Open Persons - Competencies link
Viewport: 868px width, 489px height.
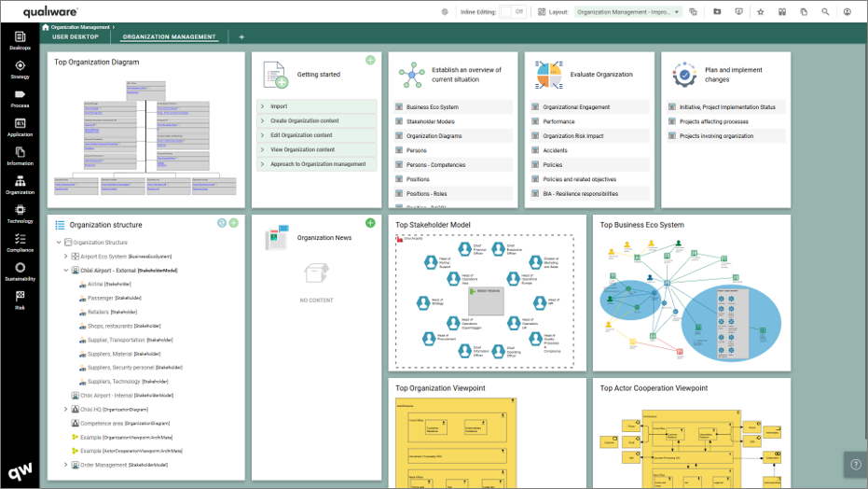[435, 164]
